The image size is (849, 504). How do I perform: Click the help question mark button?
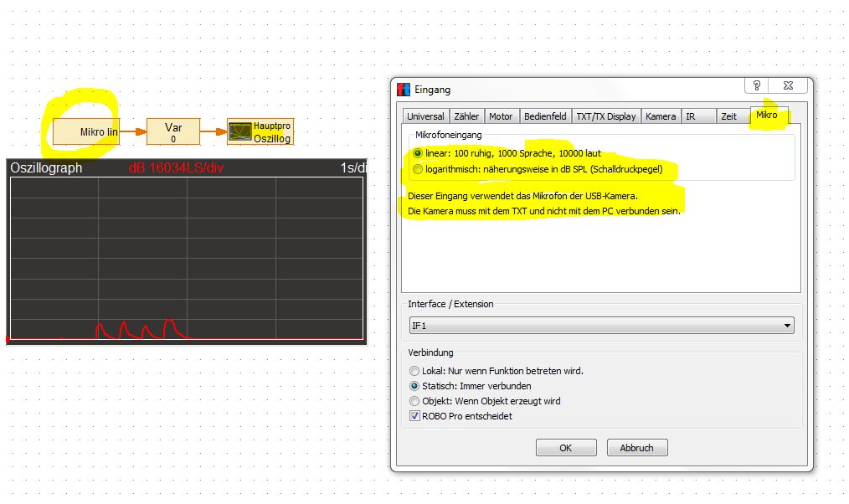point(757,85)
